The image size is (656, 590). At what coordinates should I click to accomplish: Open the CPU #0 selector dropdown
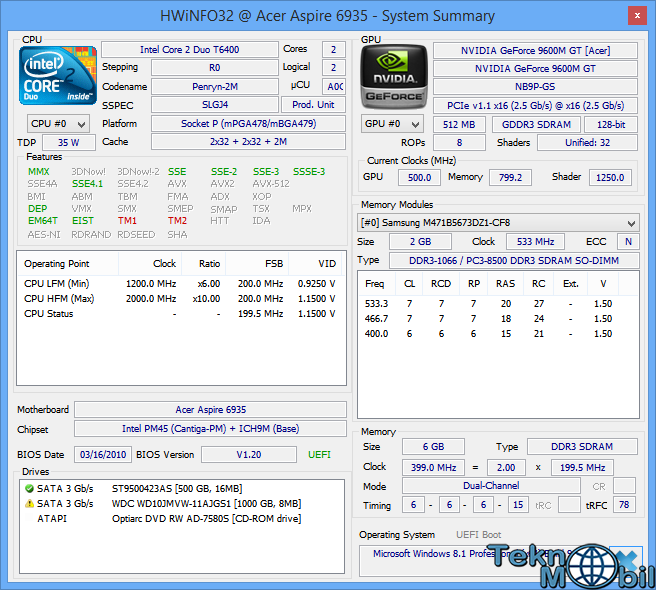pyautogui.click(x=58, y=124)
